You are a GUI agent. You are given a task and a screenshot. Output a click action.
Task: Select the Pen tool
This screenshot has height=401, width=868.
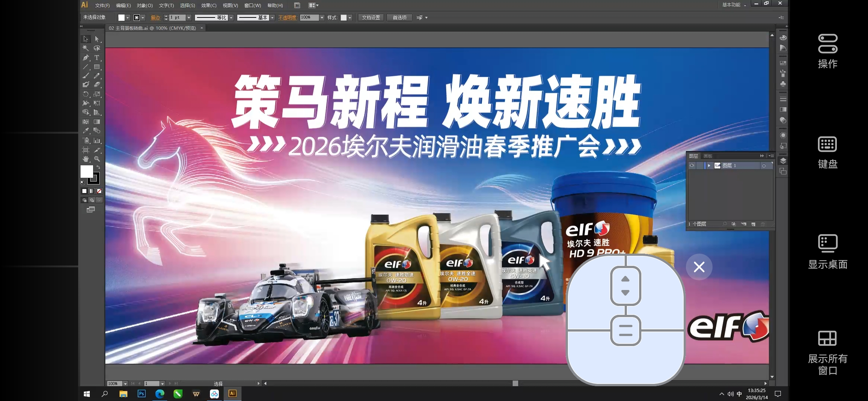(x=86, y=58)
